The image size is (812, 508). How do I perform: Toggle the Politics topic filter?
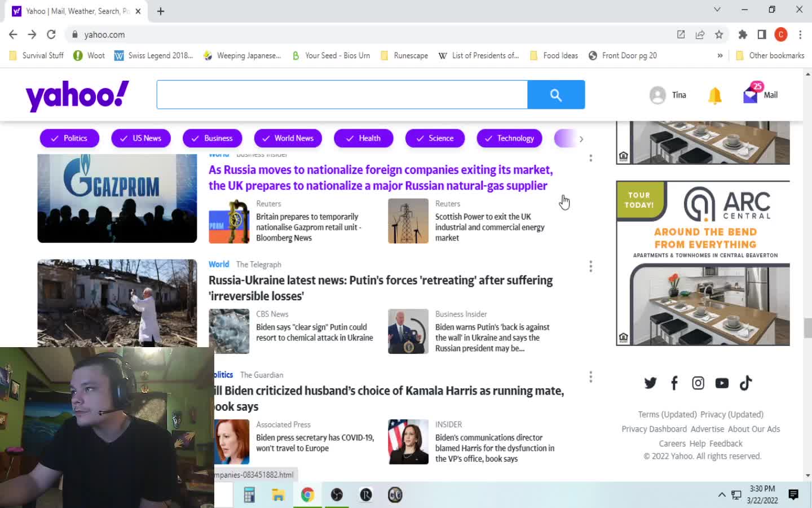(x=69, y=138)
